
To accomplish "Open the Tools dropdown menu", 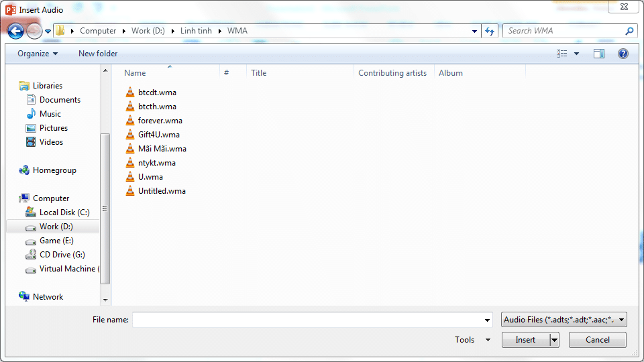I will pos(472,339).
